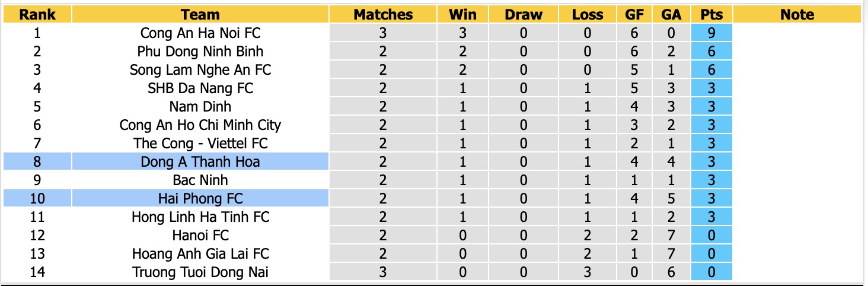This screenshot has width=868, height=286.
Task: Select the Matches column header
Action: [383, 14]
